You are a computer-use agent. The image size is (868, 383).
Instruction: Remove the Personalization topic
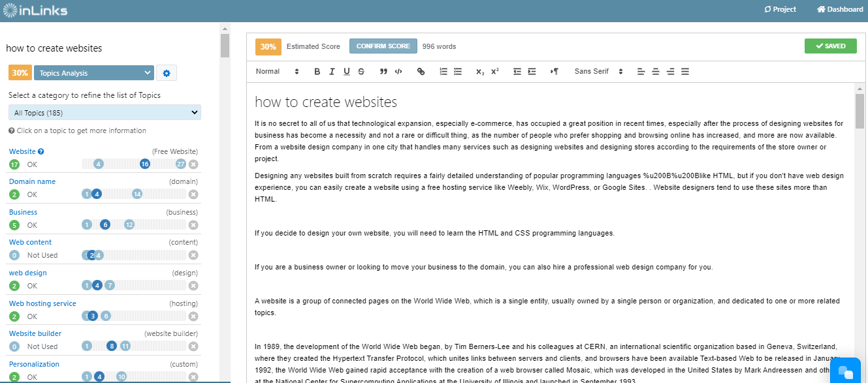click(193, 377)
